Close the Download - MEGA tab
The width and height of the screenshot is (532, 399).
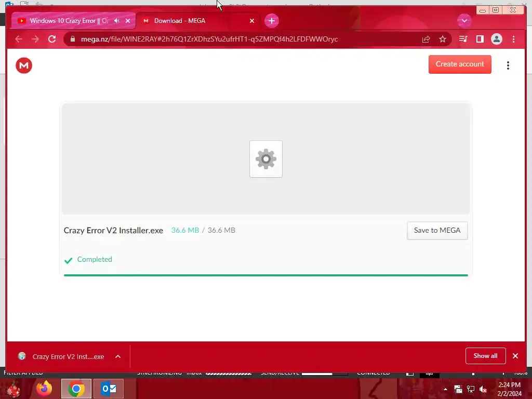(x=252, y=21)
